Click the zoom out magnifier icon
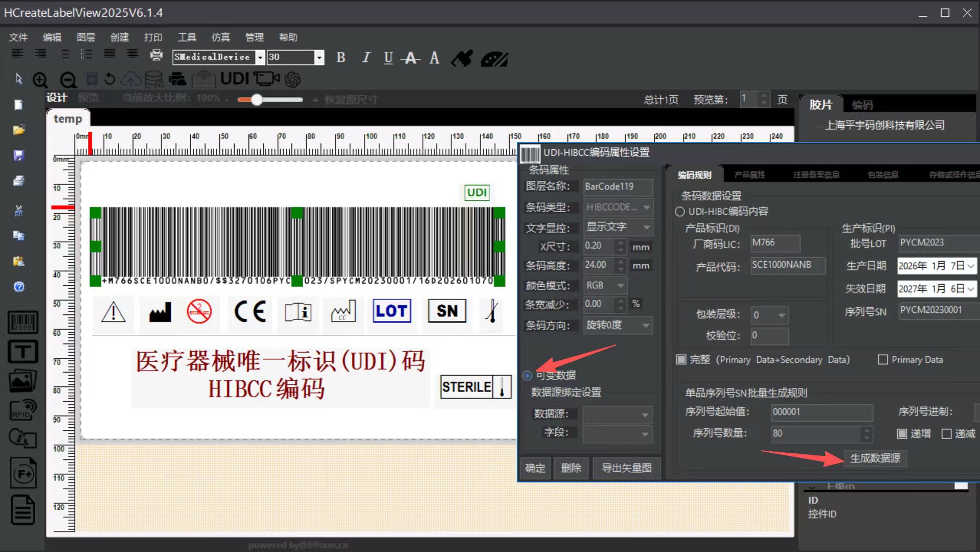The width and height of the screenshot is (980, 552). pyautogui.click(x=68, y=80)
